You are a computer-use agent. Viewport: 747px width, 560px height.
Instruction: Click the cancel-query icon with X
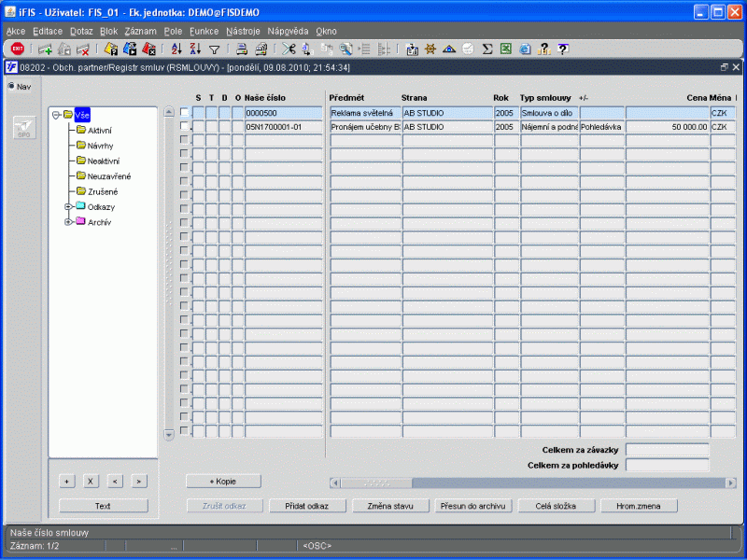tap(149, 49)
